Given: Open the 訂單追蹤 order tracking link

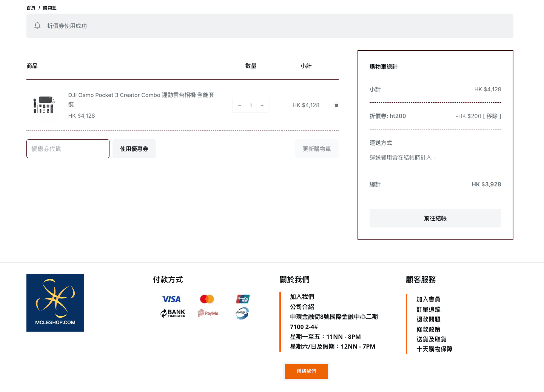Looking at the screenshot, I should [x=428, y=309].
